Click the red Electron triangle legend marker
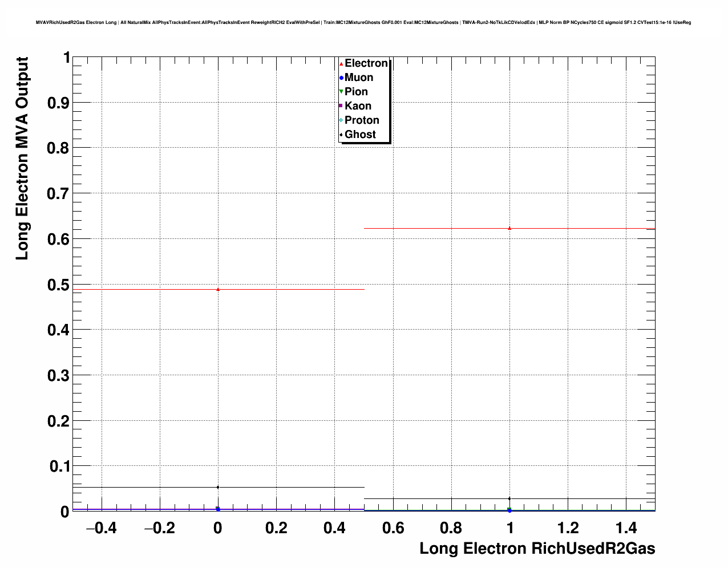The height and width of the screenshot is (568, 728). coord(341,64)
